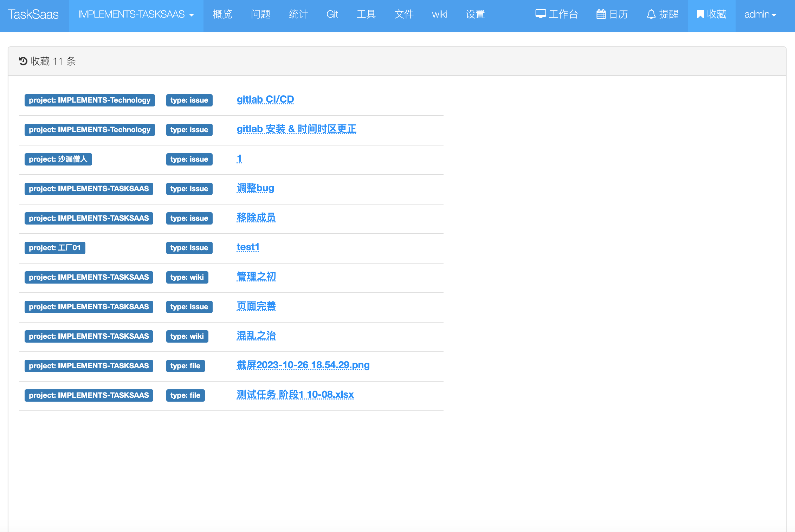Click the project: 沙漏僧人 label

58,159
